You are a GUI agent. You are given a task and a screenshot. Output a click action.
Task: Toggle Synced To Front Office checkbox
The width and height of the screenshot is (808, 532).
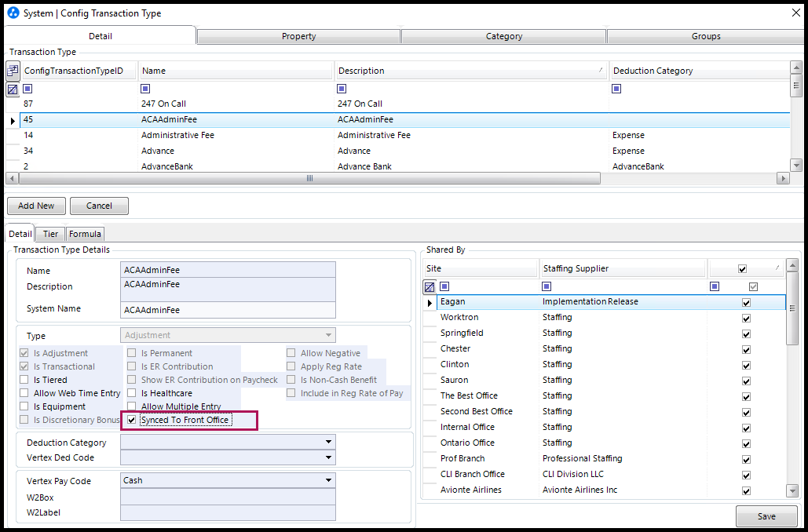click(x=132, y=421)
